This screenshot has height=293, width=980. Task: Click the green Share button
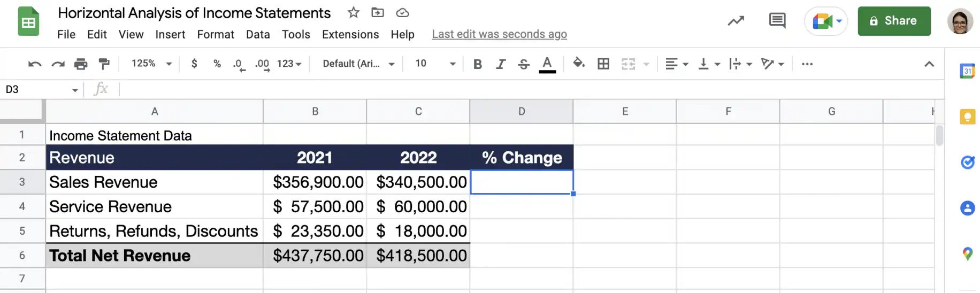[894, 21]
